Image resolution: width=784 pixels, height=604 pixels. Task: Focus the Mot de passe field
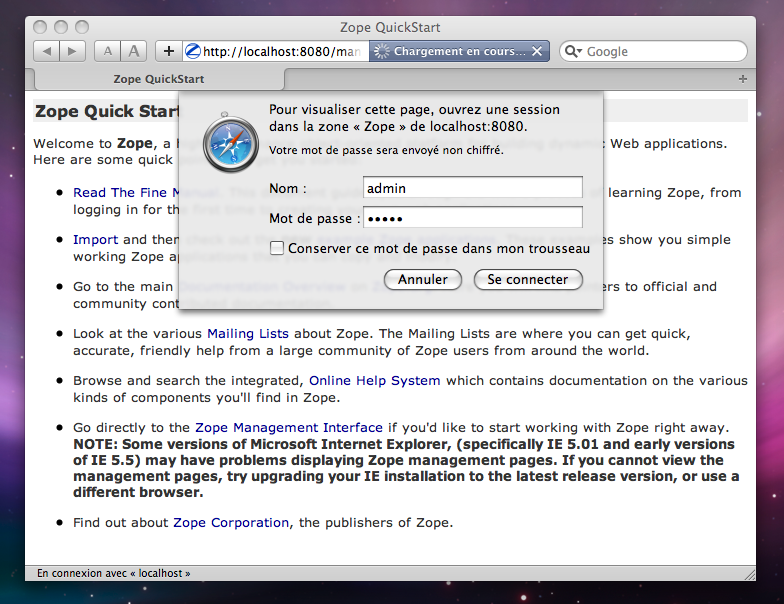[x=472, y=218]
